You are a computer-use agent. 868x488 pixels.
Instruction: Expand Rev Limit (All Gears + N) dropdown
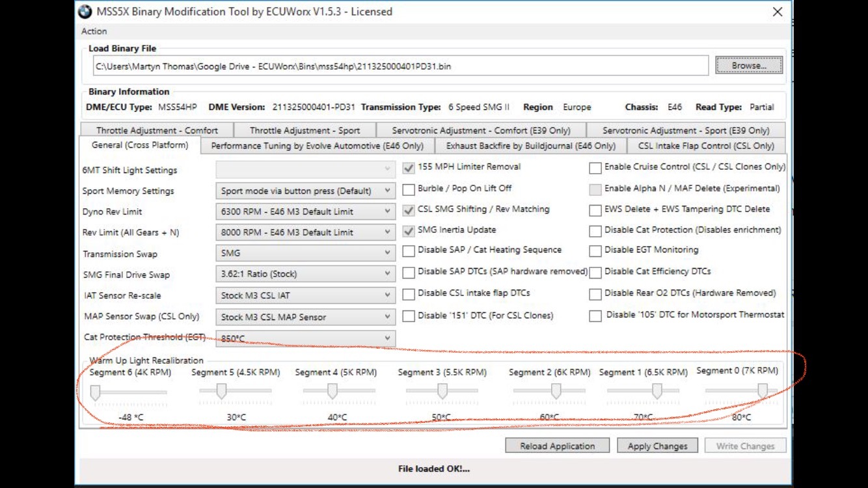click(x=305, y=232)
